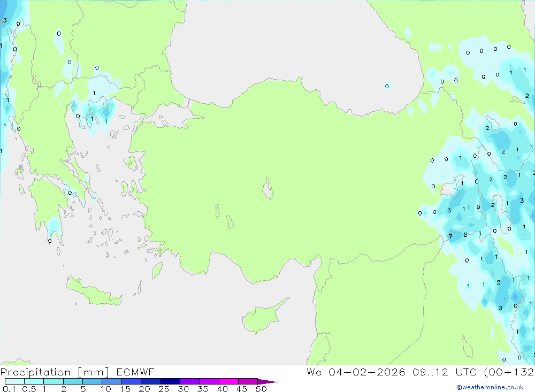Click legend value label '10'
Image resolution: width=535 pixels, height=392 pixels.
point(106,389)
